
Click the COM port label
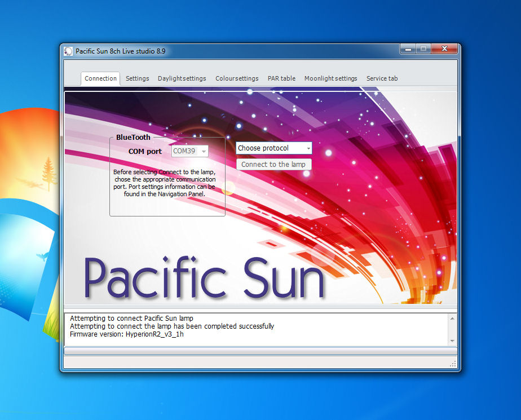pos(145,152)
